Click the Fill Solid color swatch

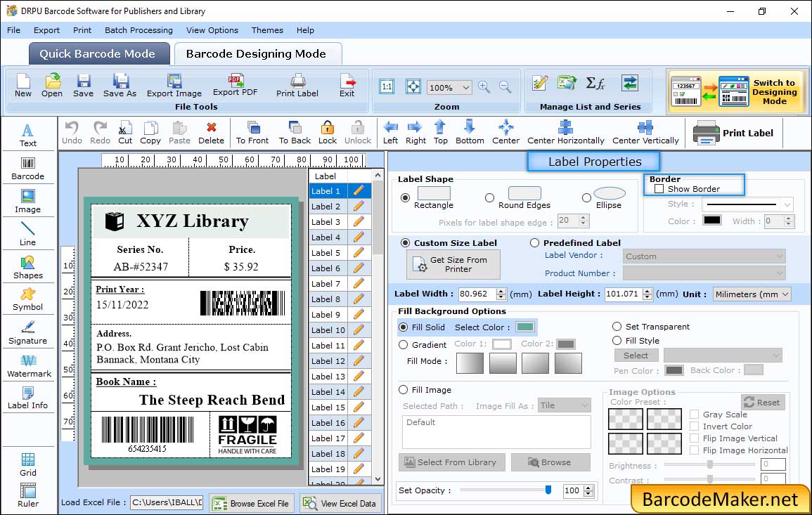525,327
